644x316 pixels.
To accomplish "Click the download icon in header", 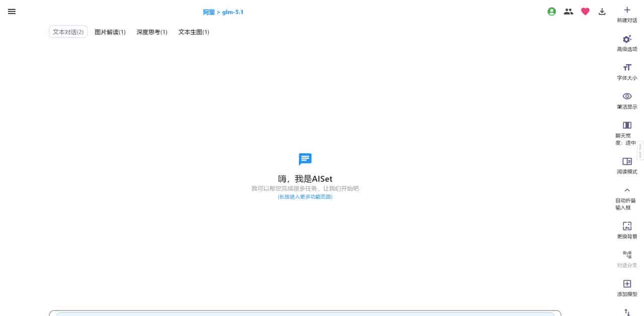I will pos(602,12).
